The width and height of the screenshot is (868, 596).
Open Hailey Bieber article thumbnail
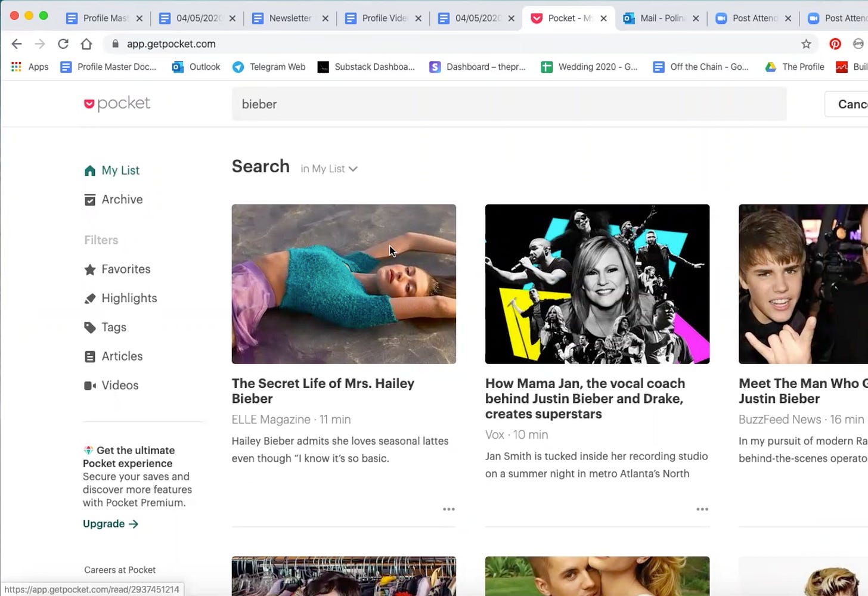(344, 284)
